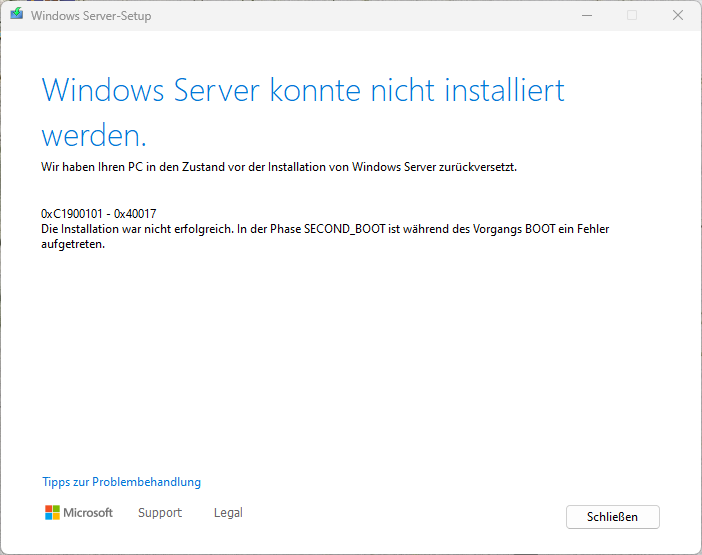Click the Windows Server-Setup window title text
This screenshot has width=702, height=555.
pos(91,16)
